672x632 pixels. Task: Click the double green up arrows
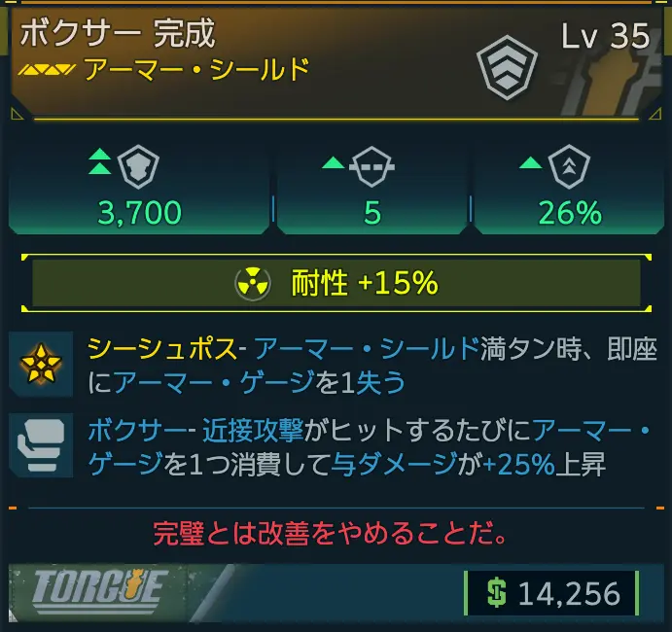[100, 161]
